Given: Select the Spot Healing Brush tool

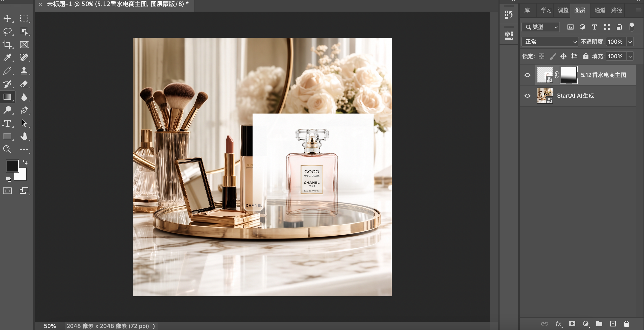Looking at the screenshot, I should click(x=24, y=58).
